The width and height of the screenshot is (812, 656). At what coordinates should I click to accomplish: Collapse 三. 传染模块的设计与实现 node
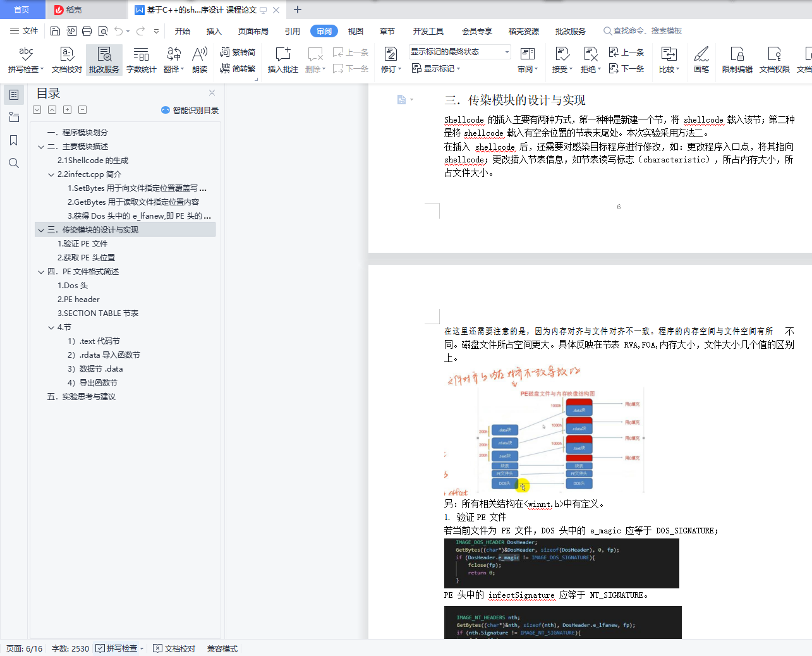(41, 230)
